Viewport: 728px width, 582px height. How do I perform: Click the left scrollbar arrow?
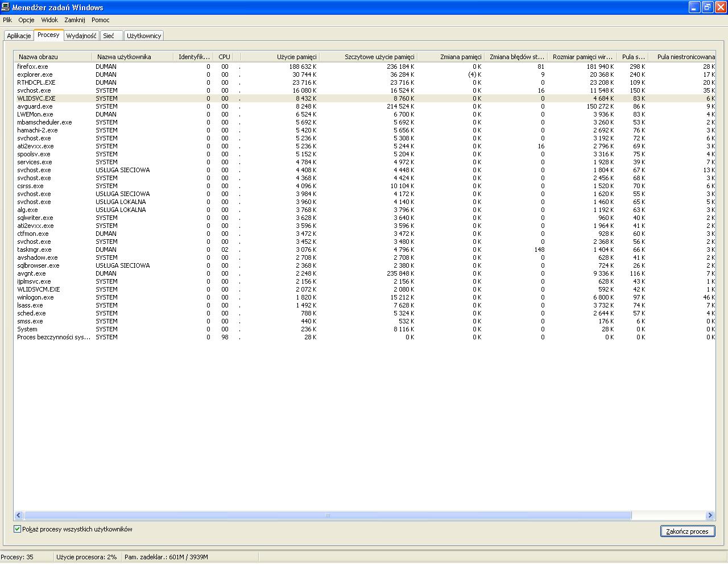(18, 515)
